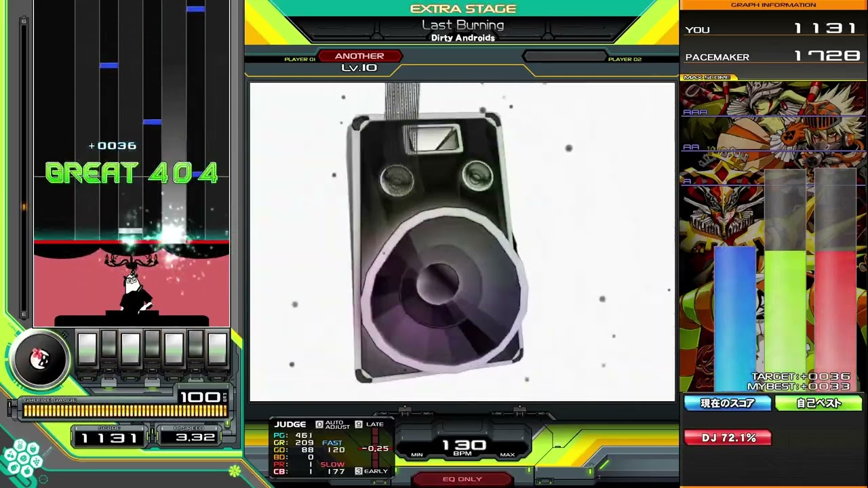Click the AAA rank line label
868x488 pixels.
coord(695,113)
